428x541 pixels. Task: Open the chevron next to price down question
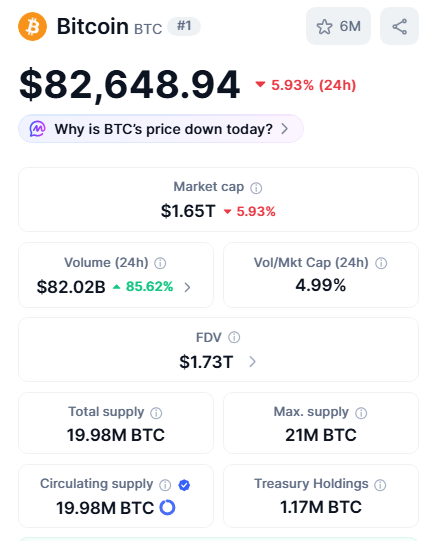(284, 129)
